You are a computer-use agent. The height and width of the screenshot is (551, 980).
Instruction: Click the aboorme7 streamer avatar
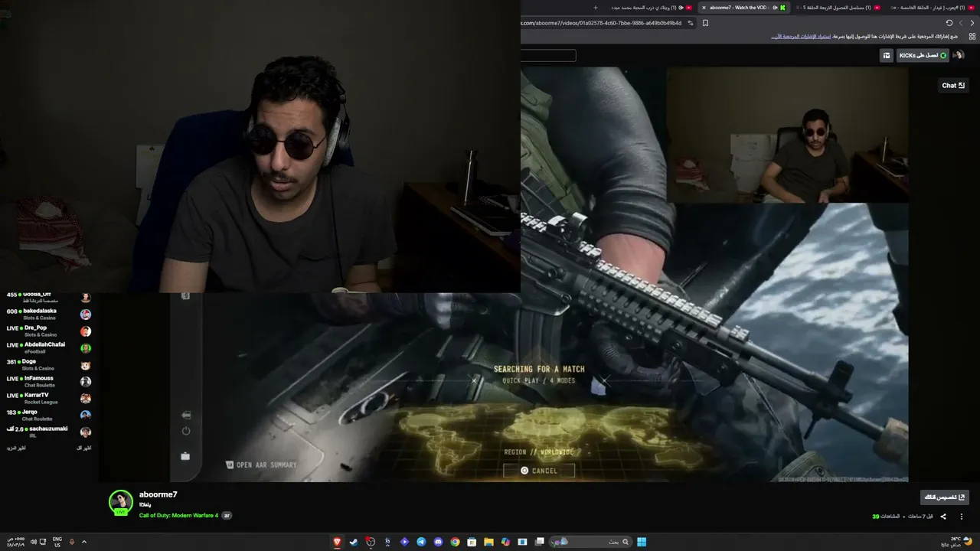coord(121,502)
